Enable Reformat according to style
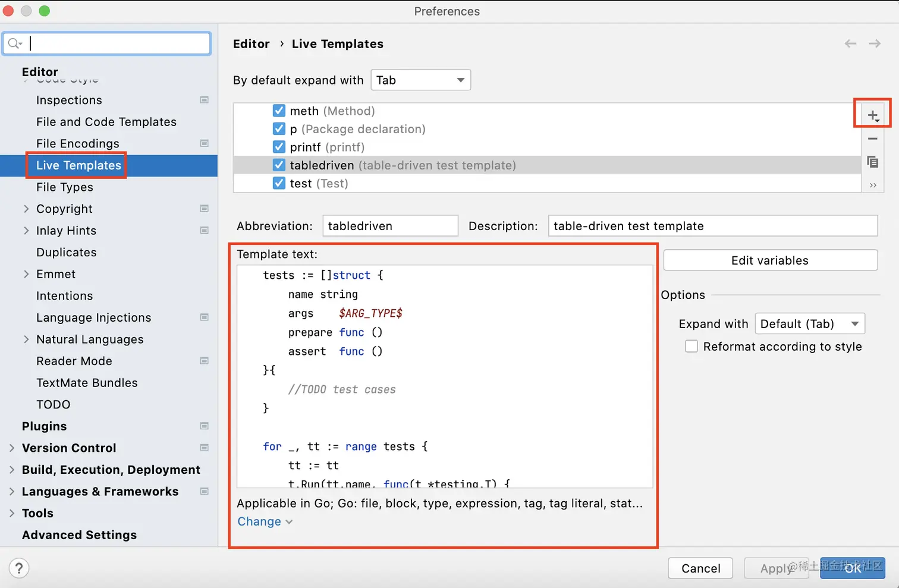The image size is (899, 588). [x=691, y=347]
